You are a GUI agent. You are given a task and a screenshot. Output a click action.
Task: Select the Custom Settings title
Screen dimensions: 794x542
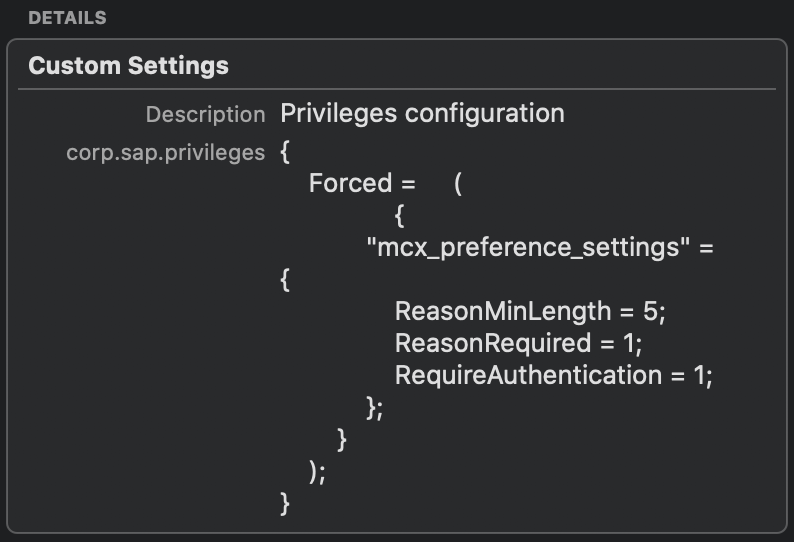[129, 66]
